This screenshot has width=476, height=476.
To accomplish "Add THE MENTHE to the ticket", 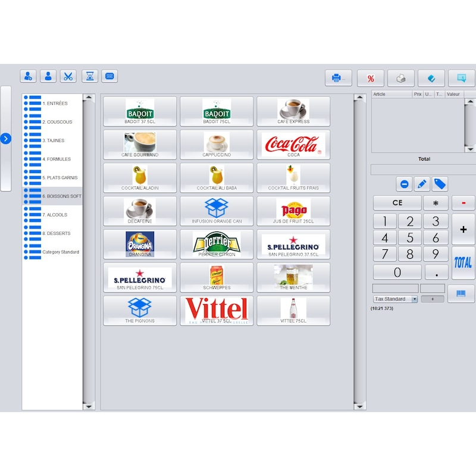I will 293,277.
